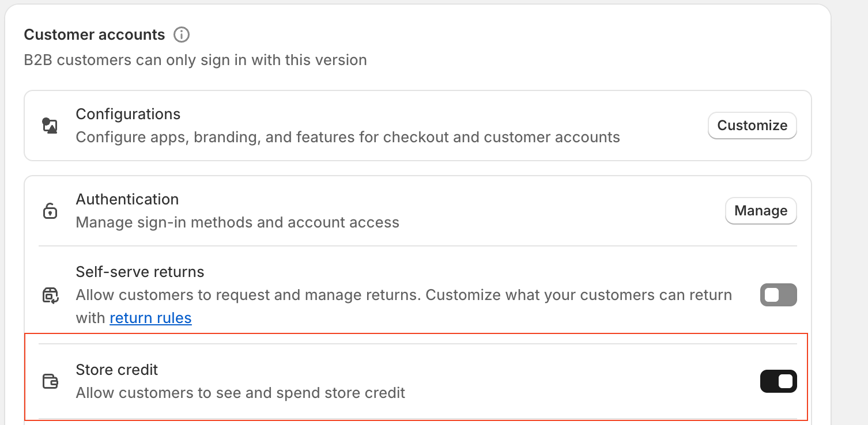The height and width of the screenshot is (425, 868).
Task: Click the B2B customers sign-in notice text
Action: (195, 60)
